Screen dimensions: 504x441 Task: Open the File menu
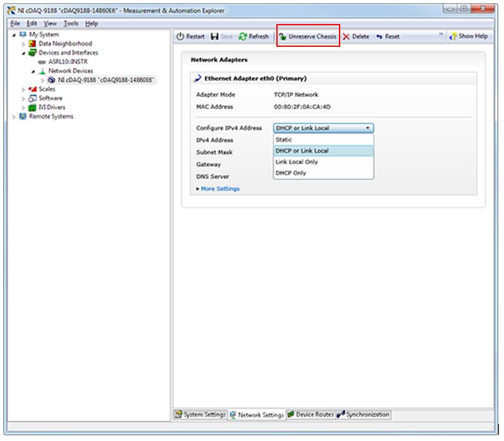15,23
